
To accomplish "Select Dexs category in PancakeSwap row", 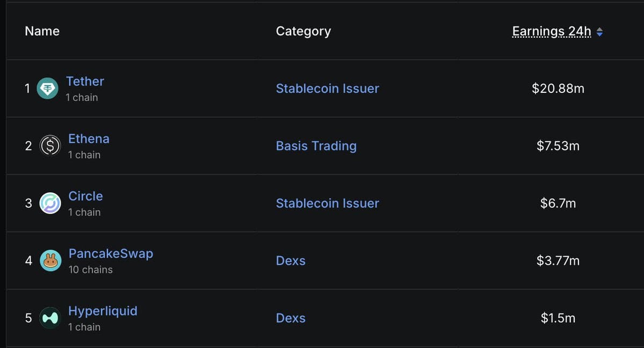I will [x=291, y=260].
